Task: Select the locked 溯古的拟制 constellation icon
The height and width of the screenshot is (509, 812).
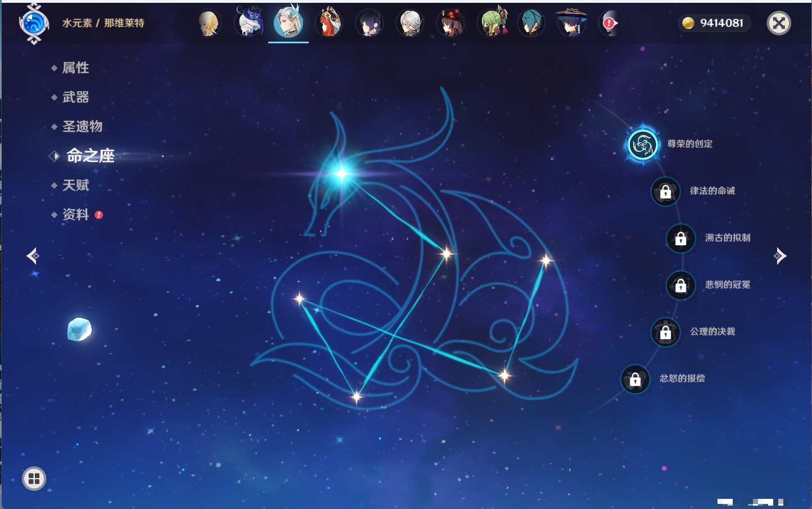Action: point(680,238)
